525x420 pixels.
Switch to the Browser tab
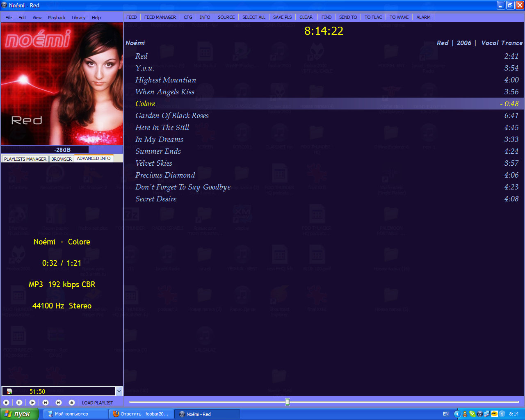tap(62, 159)
